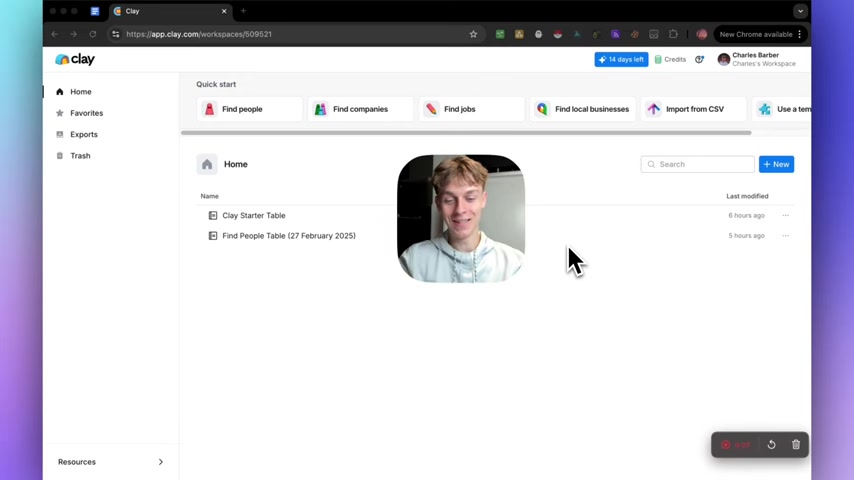Open Exports in the sidebar
Image resolution: width=854 pixels, height=480 pixels.
tap(83, 134)
